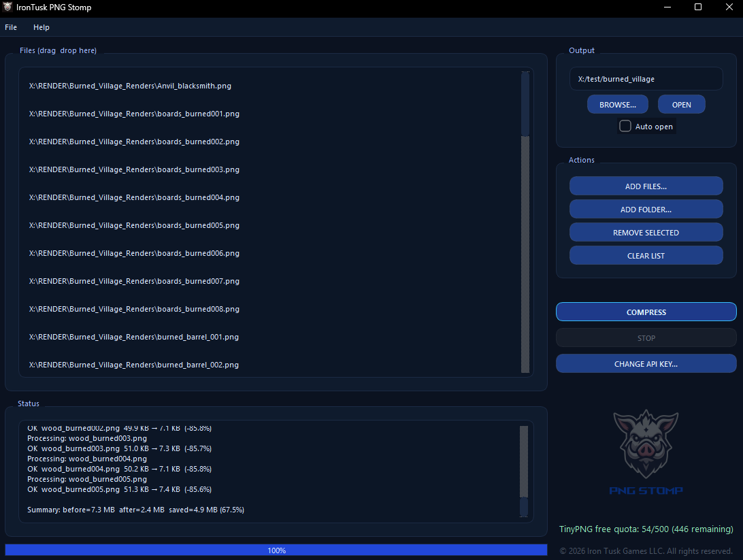743x560 pixels.
Task: Click the Status log vertical scrollbar
Action: [x=524, y=471]
